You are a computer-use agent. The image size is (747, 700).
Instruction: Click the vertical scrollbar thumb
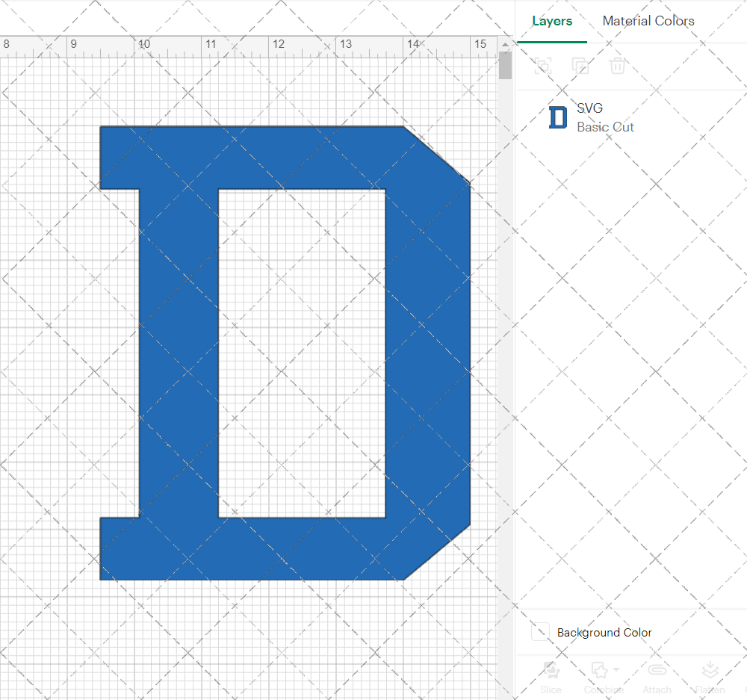(505, 65)
